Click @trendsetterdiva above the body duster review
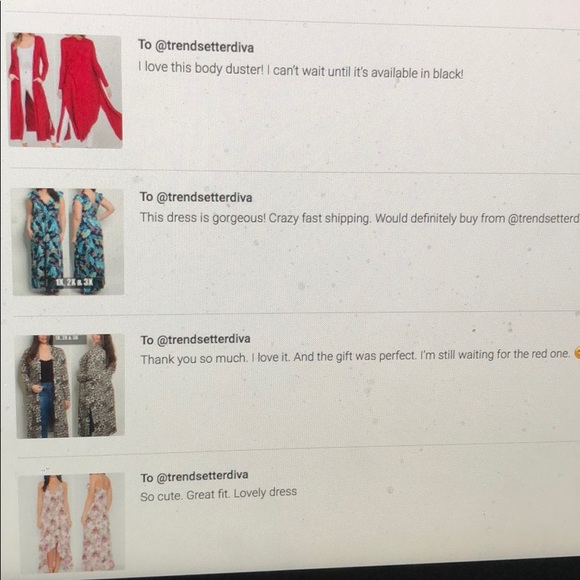This screenshot has height=580, width=580. pyautogui.click(x=204, y=47)
